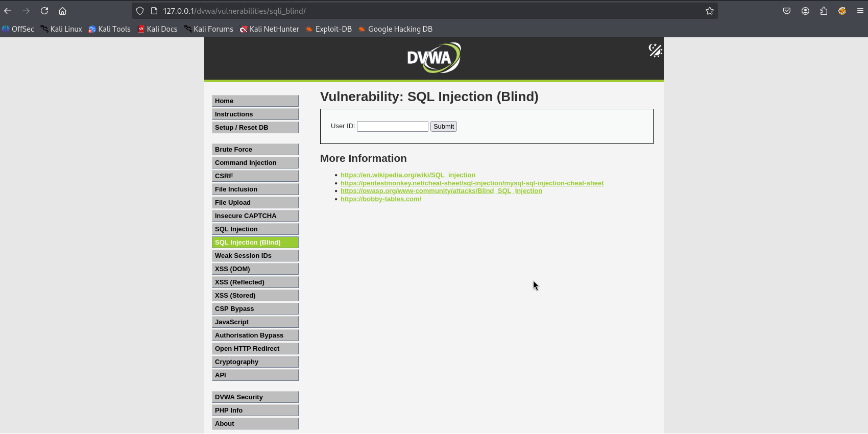Go to Home in the sidebar

255,101
